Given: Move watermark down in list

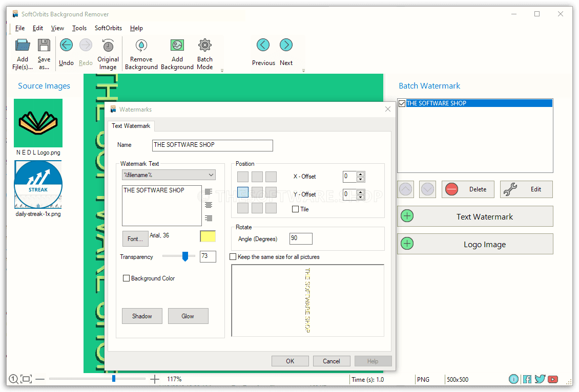Looking at the screenshot, I should [x=428, y=189].
